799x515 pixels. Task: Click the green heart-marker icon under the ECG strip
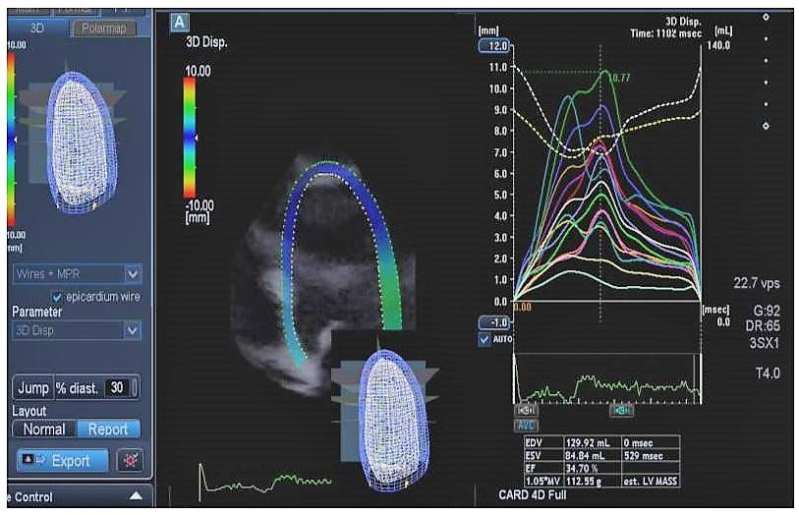pos(622,409)
